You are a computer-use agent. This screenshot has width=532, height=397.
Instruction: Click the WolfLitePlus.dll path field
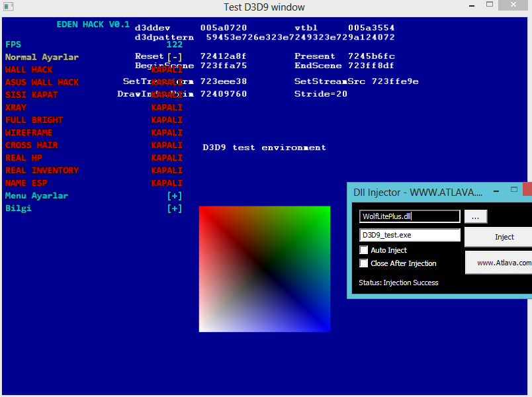[410, 216]
